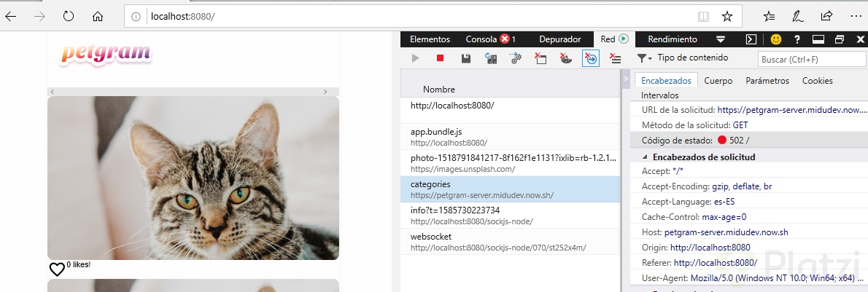Toggle always refresh from server icon
This screenshot has width=868, height=292.
coord(490,58)
